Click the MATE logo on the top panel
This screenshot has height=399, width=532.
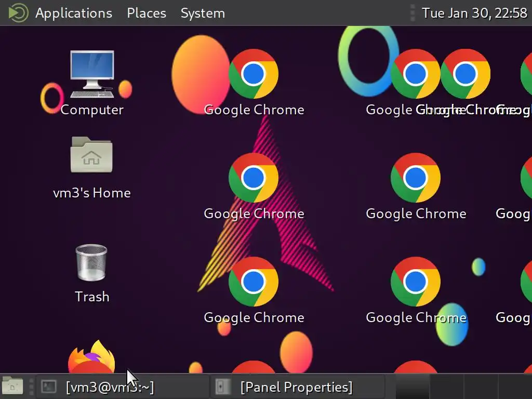(x=18, y=13)
